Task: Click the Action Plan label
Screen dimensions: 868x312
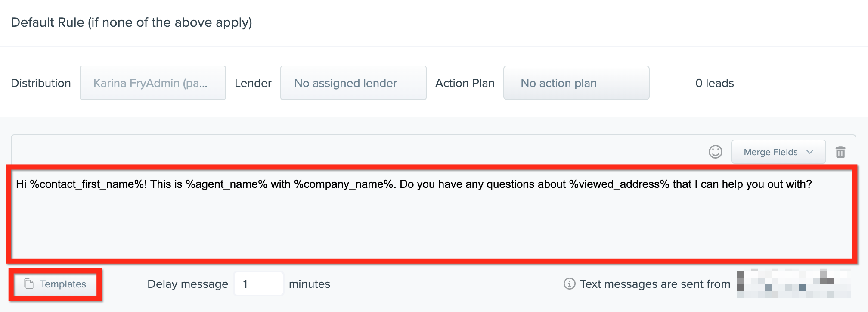Action: pos(465,83)
